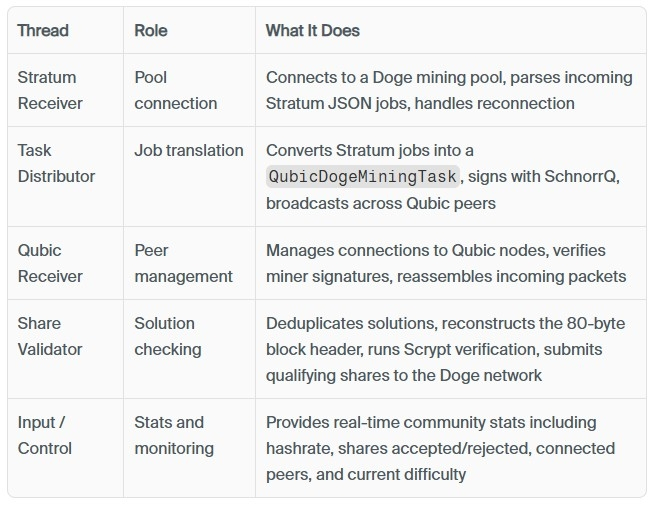654x505 pixels.
Task: Click the Stats and monitoring role cell
Action: tap(173, 435)
